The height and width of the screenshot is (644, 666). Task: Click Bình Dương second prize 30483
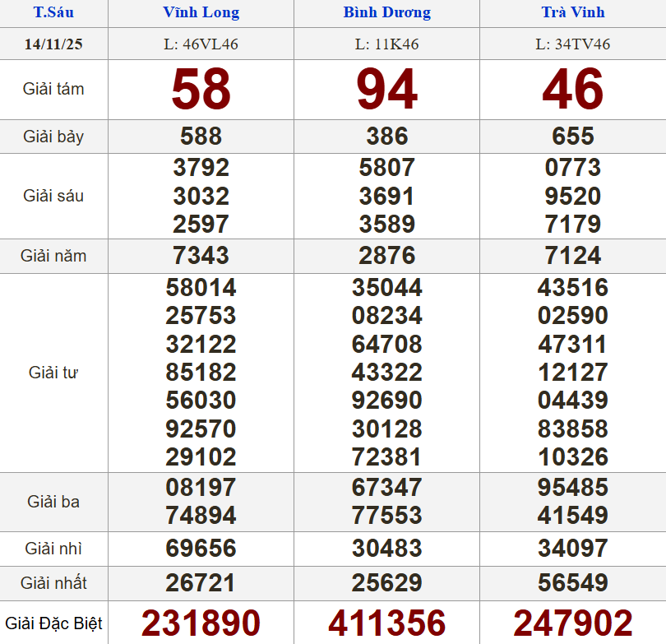[386, 549]
